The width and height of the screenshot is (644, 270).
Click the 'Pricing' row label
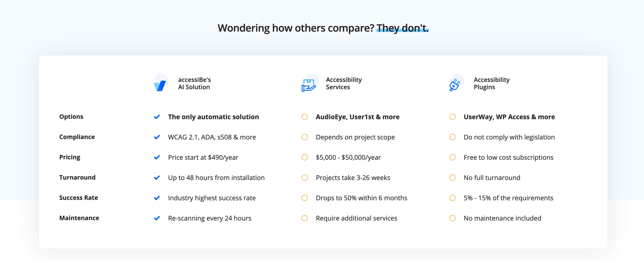[70, 157]
